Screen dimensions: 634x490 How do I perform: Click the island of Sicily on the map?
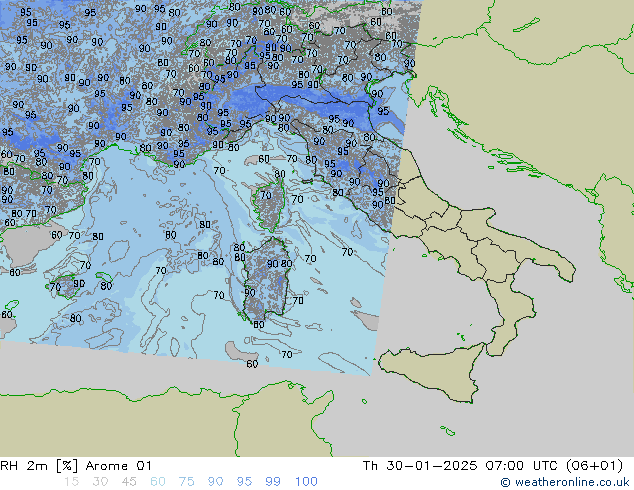(x=435, y=369)
